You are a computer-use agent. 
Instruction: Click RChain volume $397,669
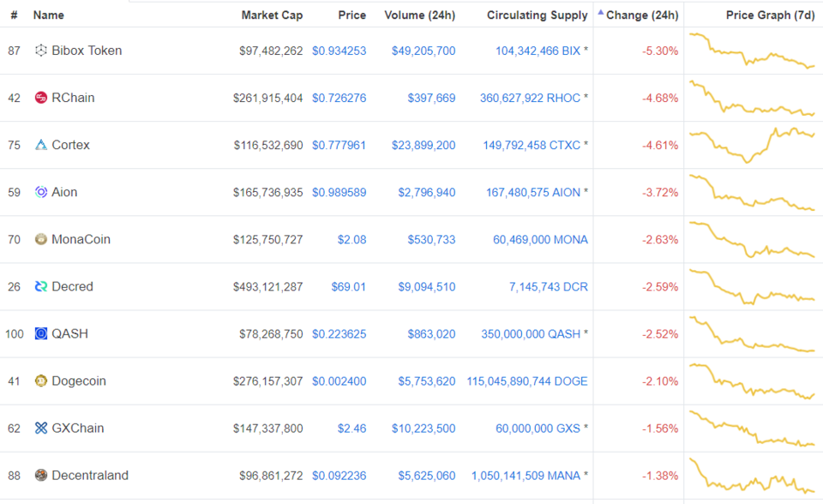point(431,99)
